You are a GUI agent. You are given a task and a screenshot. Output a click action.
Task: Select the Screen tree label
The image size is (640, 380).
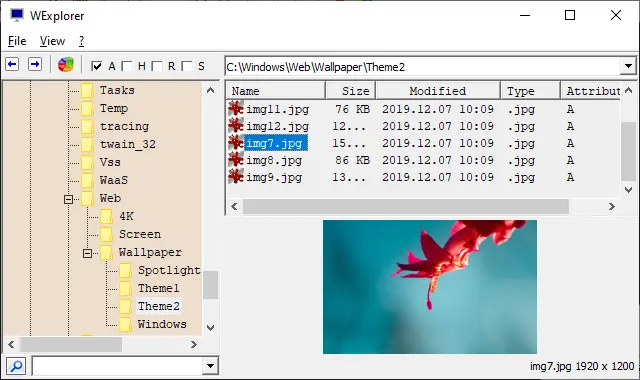(x=140, y=234)
